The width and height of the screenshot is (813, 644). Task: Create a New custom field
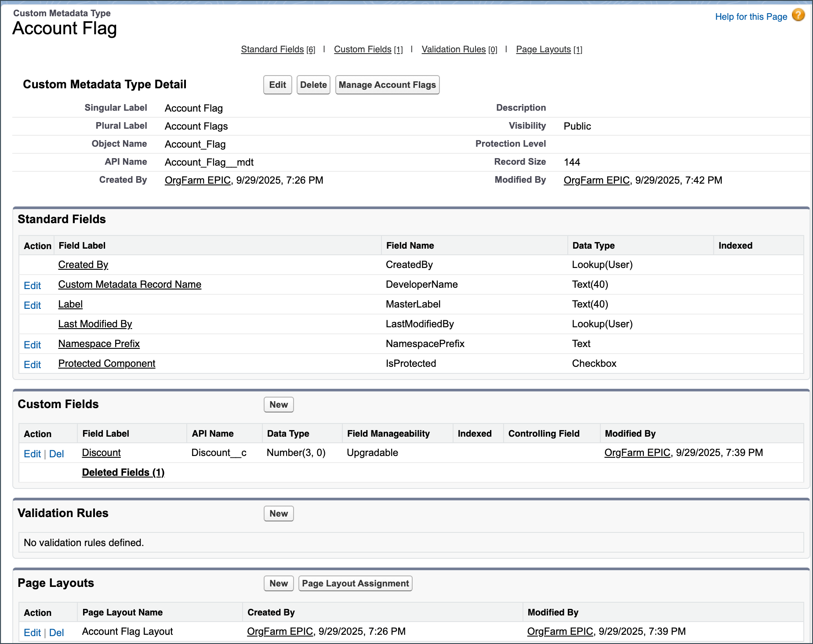(x=278, y=405)
